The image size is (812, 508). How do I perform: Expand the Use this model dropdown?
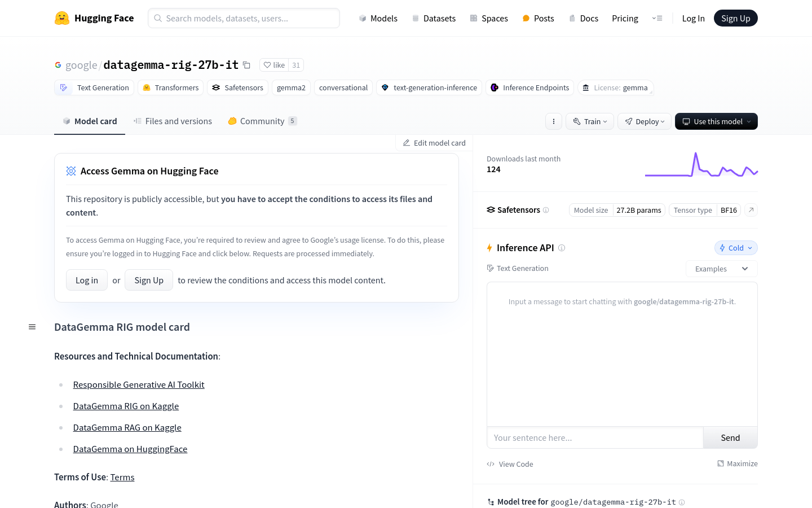point(716,121)
